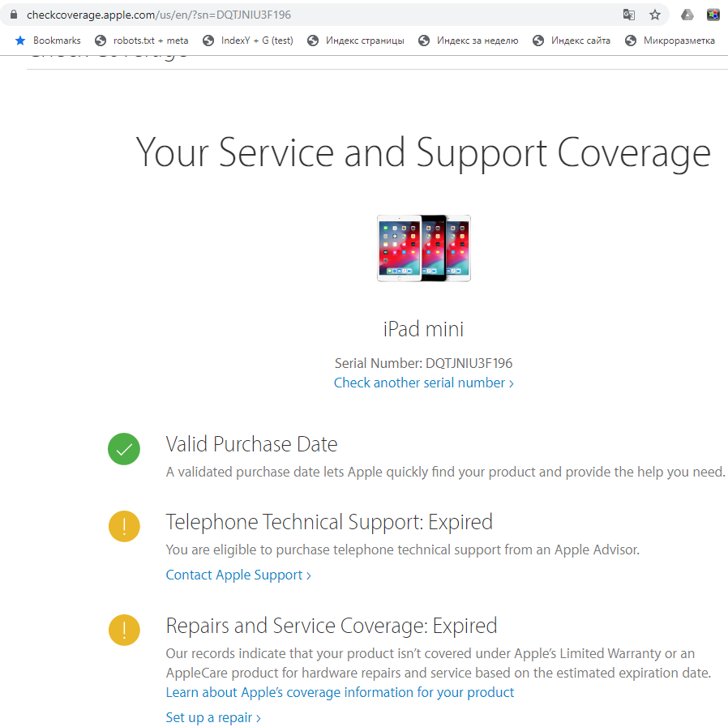Click Check another serial number link
Screen dimensions: 728x727
(x=423, y=383)
